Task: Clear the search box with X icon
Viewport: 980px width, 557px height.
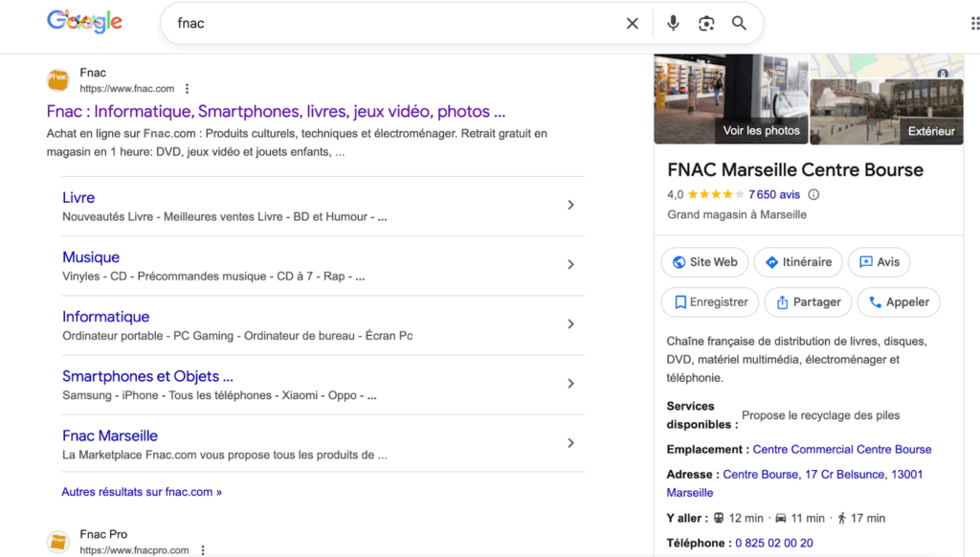Action: 632,24
